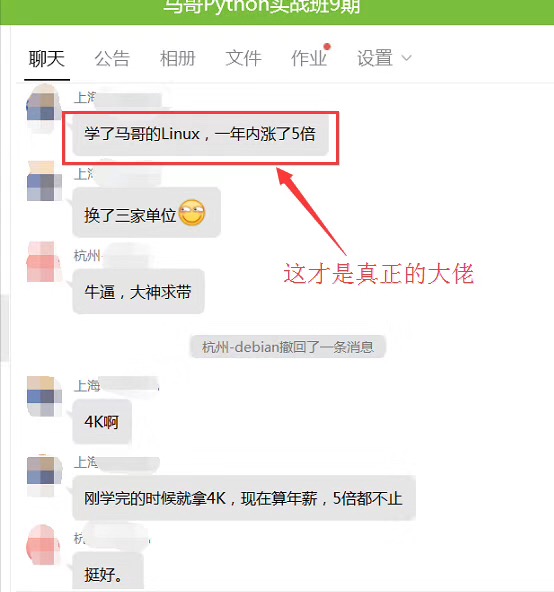The image size is (554, 592).
Task: Click the 挺好。 message bubble
Action: point(108,573)
